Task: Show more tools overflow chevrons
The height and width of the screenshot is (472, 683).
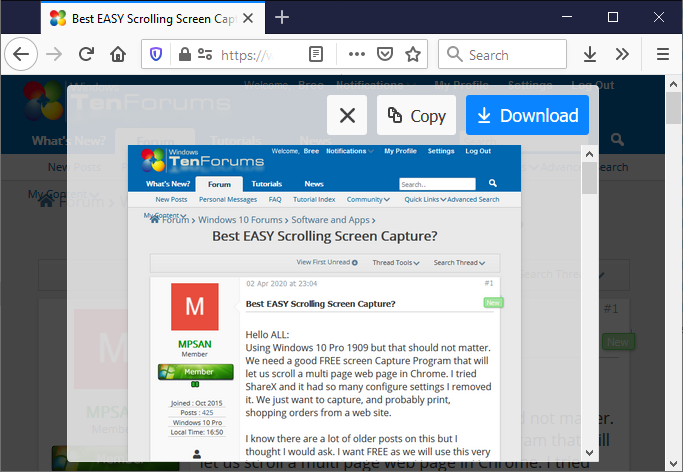Action: point(622,54)
